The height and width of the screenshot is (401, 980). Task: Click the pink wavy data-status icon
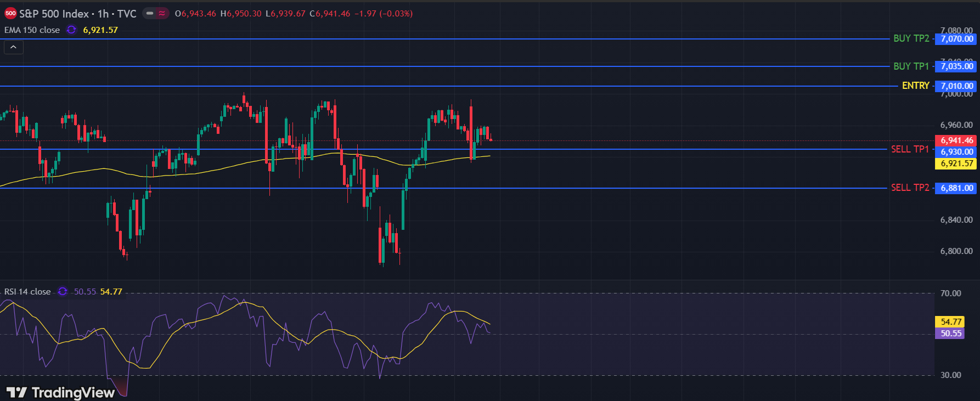pyautogui.click(x=162, y=14)
